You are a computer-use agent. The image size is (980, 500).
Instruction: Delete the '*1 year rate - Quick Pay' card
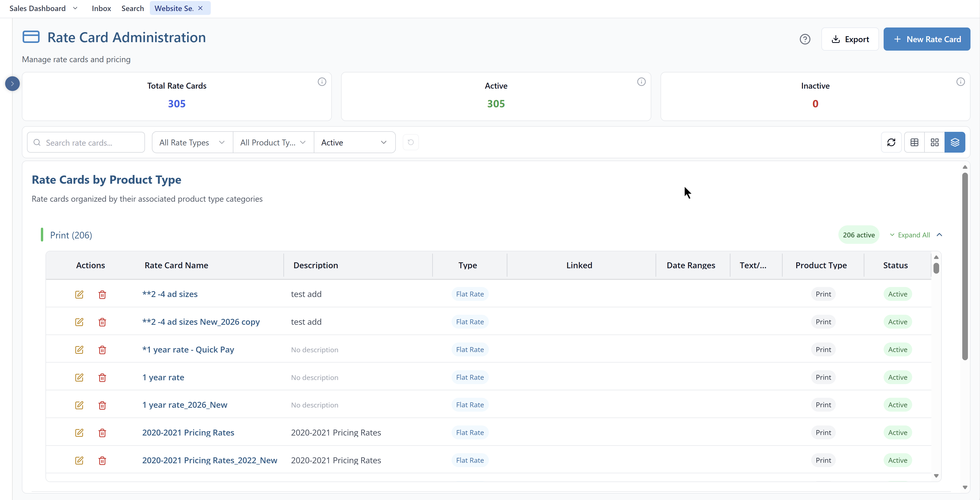tap(102, 350)
